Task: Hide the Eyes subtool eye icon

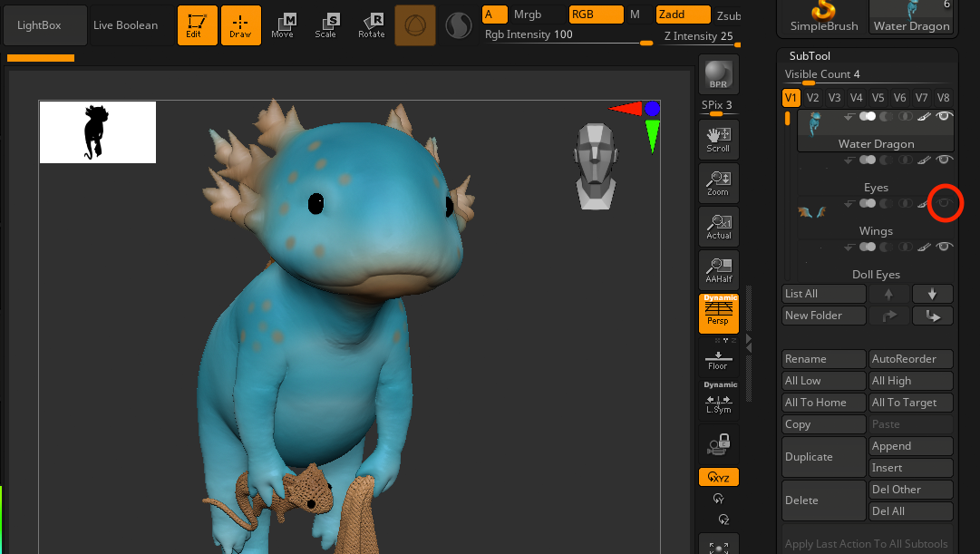Action: click(945, 160)
